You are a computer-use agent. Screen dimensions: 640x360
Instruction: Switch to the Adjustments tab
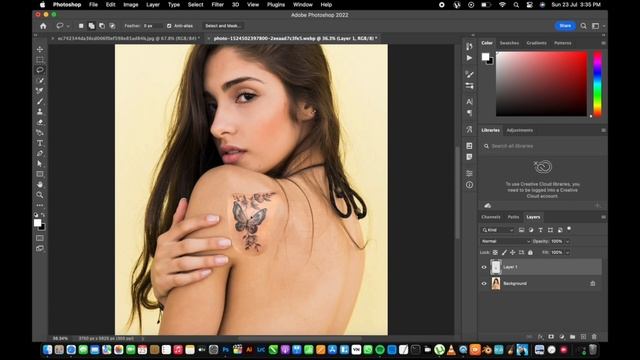click(x=520, y=130)
